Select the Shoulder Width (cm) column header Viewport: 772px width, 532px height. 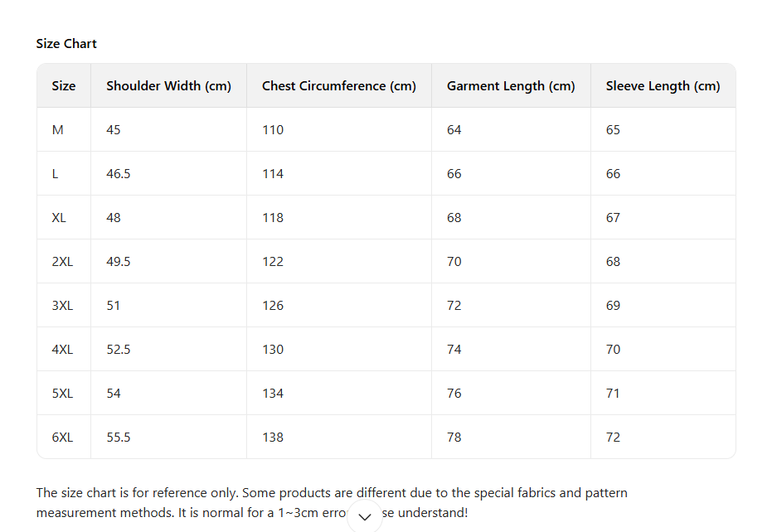(168, 86)
